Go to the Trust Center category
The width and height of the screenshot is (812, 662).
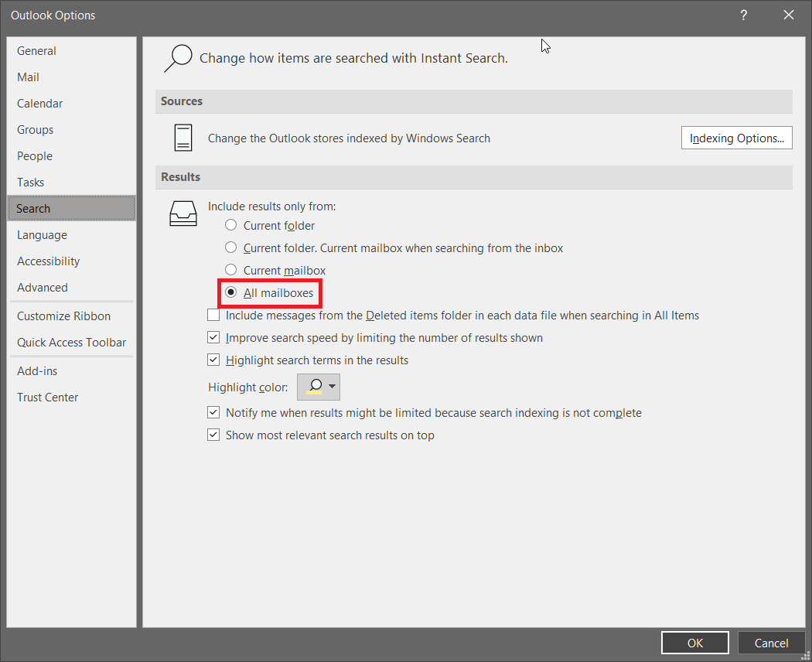(71, 398)
